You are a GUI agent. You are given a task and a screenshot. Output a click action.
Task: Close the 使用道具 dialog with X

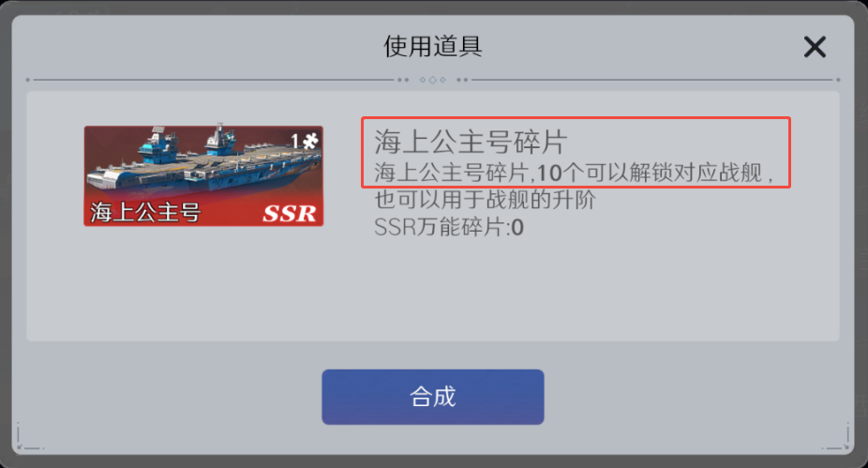pos(815,47)
